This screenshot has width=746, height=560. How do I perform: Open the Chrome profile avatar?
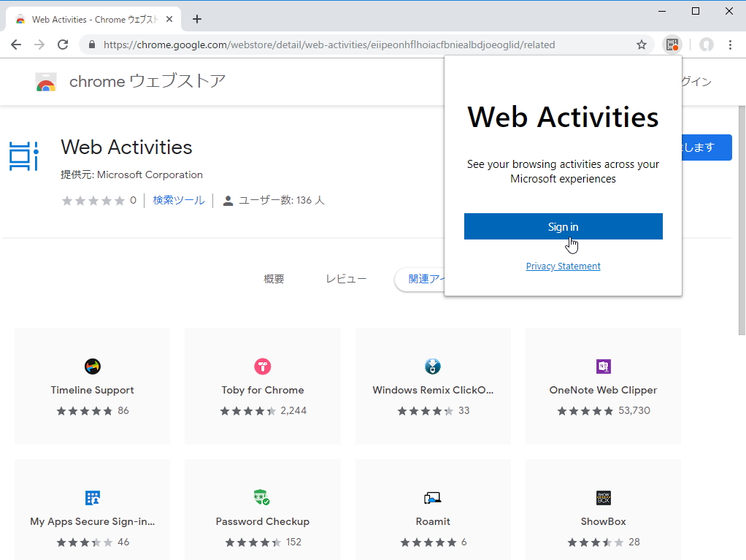point(706,45)
